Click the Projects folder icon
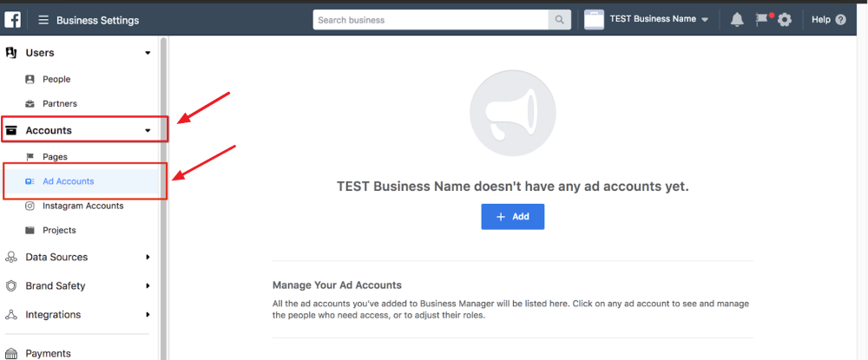 (x=30, y=230)
